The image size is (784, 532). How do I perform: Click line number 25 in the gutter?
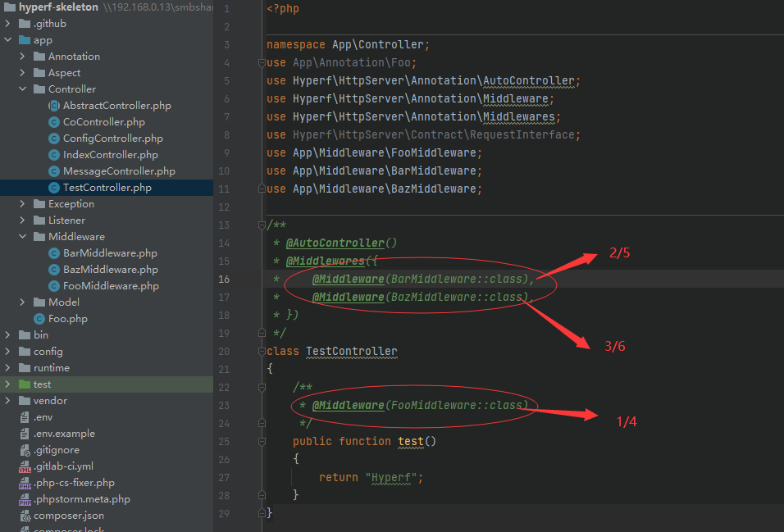click(224, 441)
